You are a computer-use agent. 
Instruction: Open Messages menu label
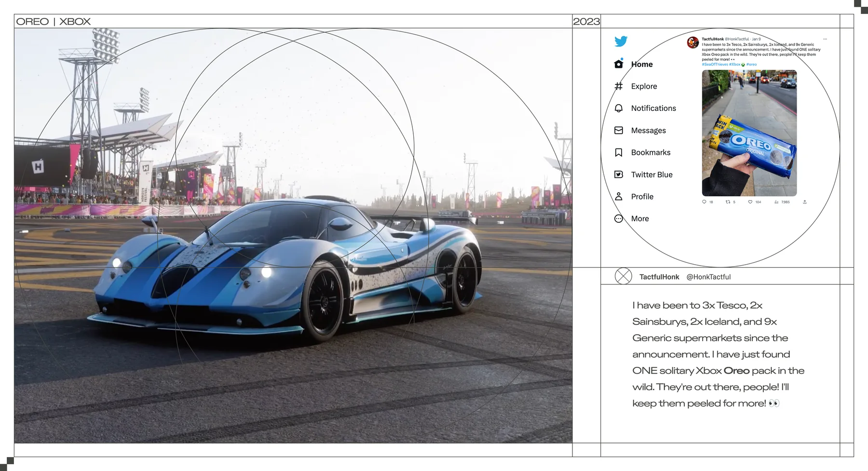pos(649,130)
